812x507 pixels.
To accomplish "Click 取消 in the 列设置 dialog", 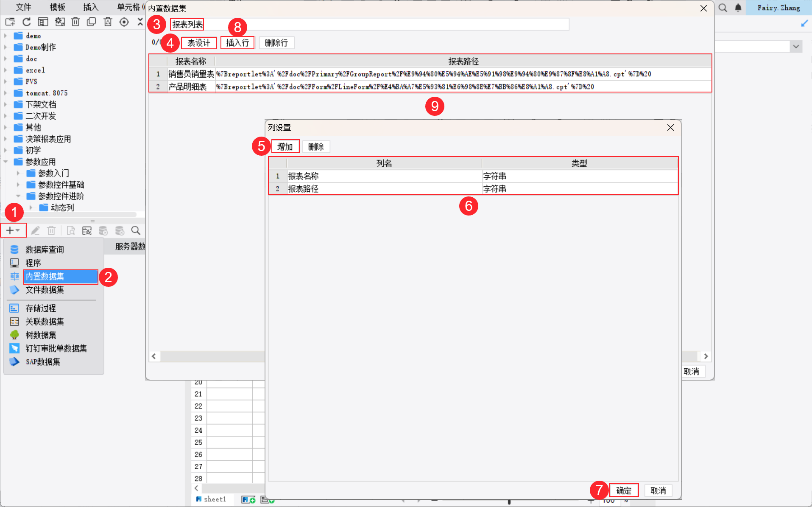I will pyautogui.click(x=658, y=490).
